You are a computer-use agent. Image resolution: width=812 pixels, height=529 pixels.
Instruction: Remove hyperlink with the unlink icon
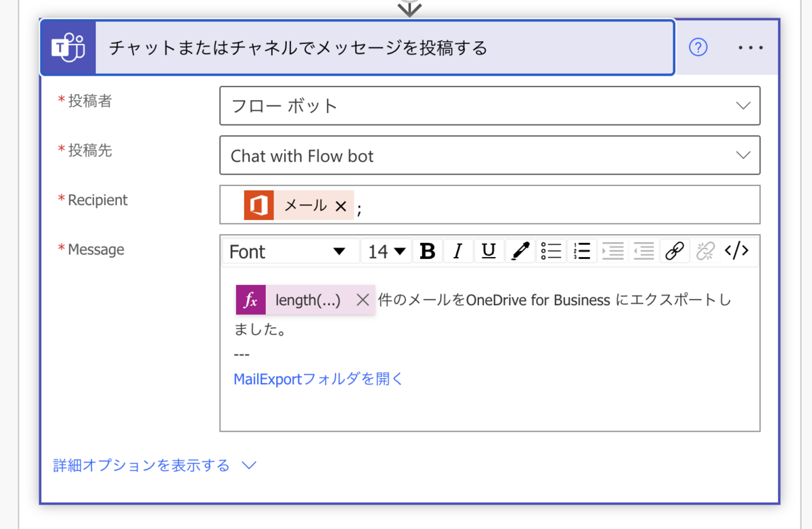(x=705, y=252)
